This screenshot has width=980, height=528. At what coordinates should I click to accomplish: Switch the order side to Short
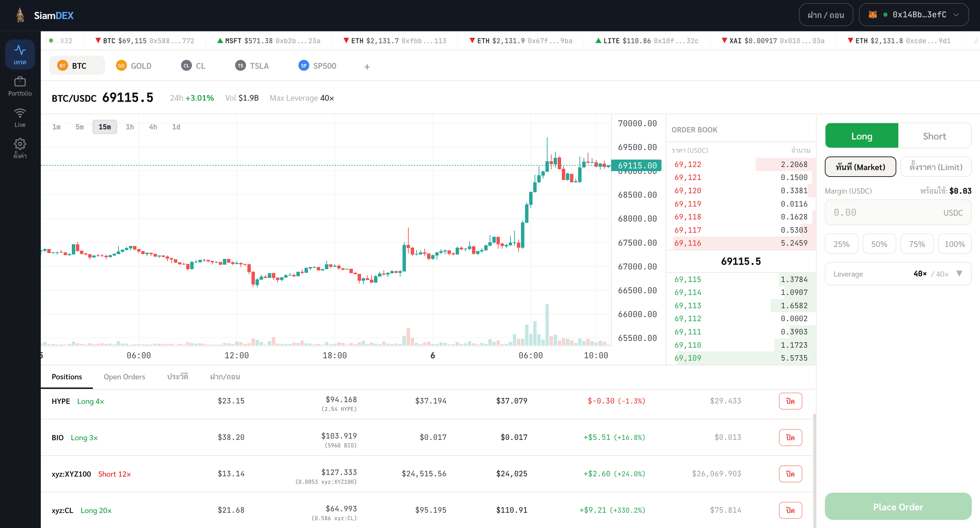(935, 135)
